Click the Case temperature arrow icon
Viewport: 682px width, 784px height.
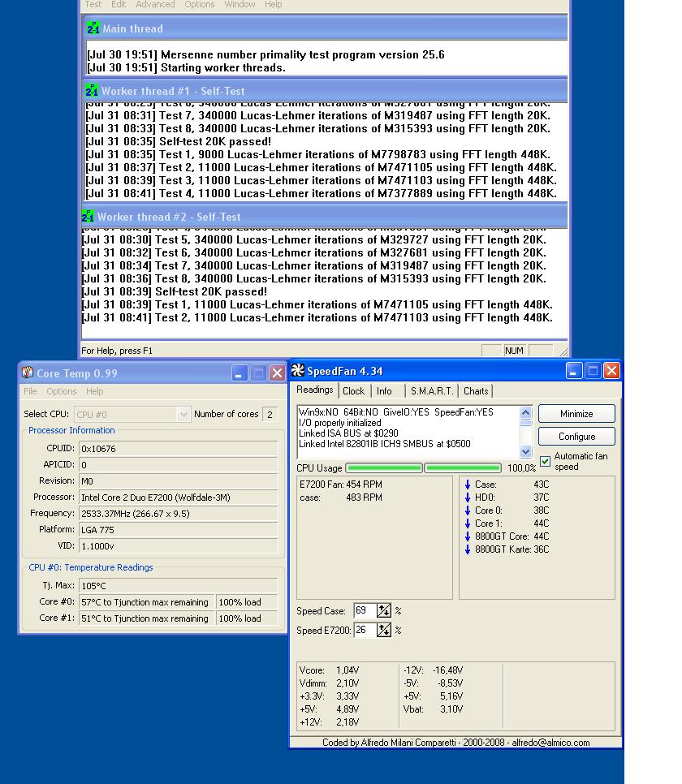click(x=468, y=485)
